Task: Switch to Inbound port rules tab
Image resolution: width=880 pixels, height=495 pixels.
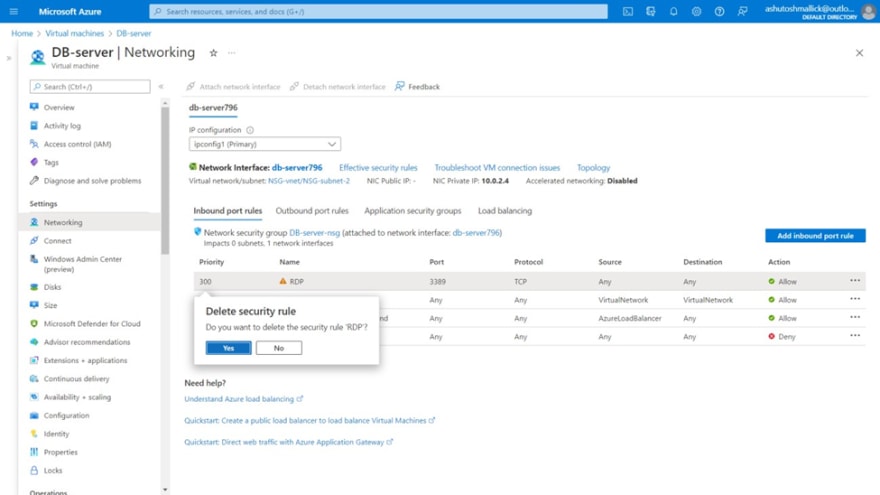Action: click(228, 211)
